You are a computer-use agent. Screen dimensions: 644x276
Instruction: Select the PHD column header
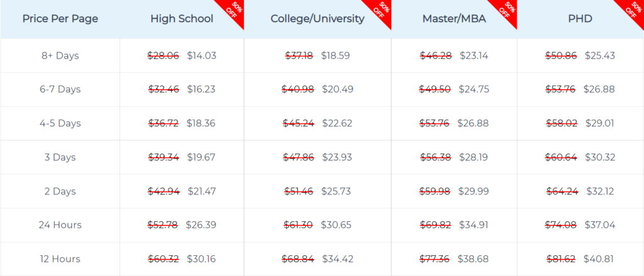[580, 19]
